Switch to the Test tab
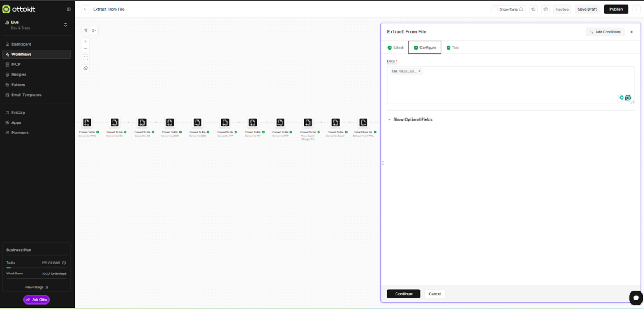This screenshot has height=309, width=644. point(453,48)
